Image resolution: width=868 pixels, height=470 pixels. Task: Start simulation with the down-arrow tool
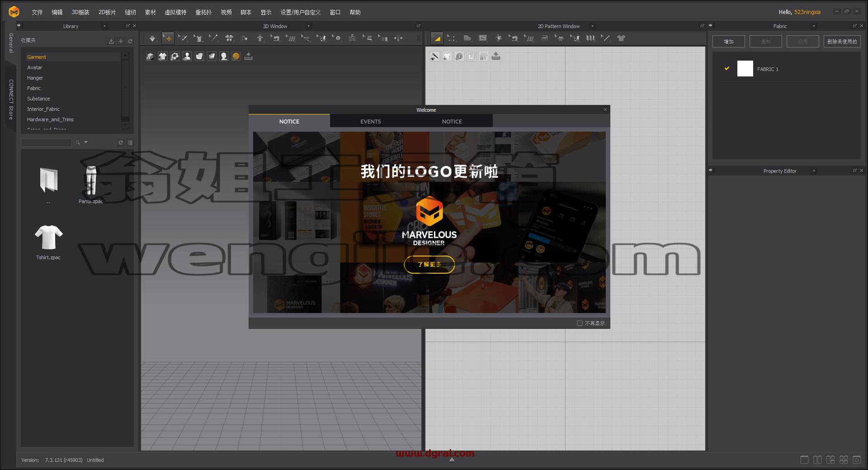pos(152,38)
